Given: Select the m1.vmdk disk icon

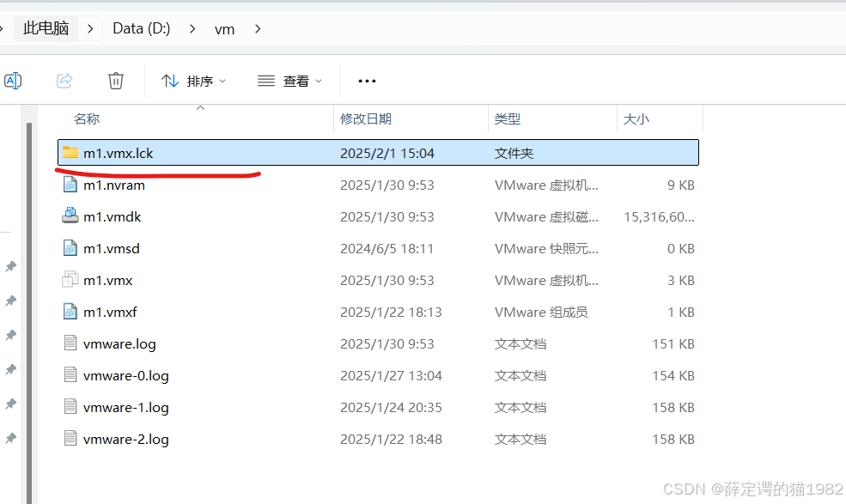Looking at the screenshot, I should point(70,216).
